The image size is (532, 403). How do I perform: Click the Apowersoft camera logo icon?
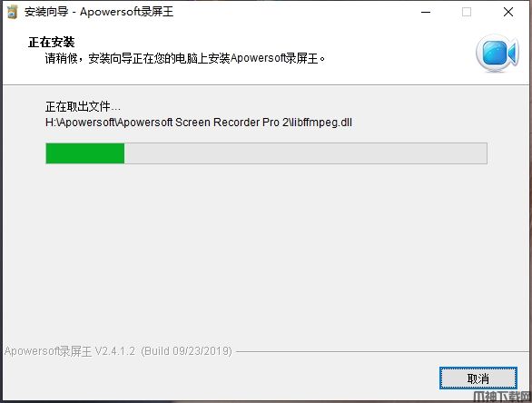click(498, 53)
